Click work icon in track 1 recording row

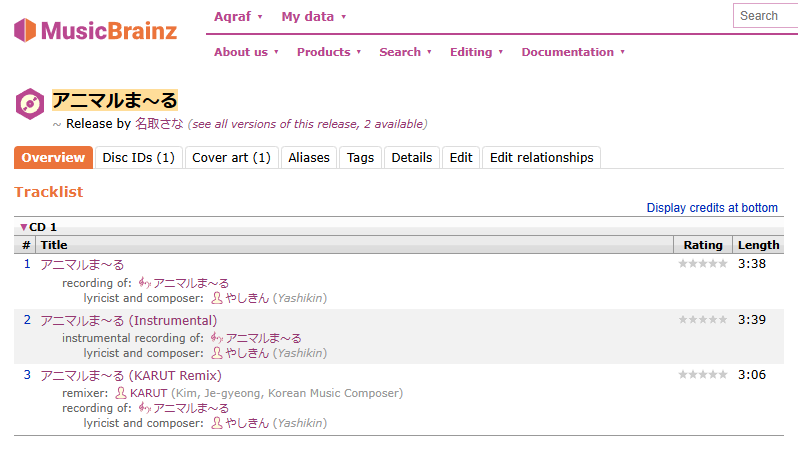[144, 283]
